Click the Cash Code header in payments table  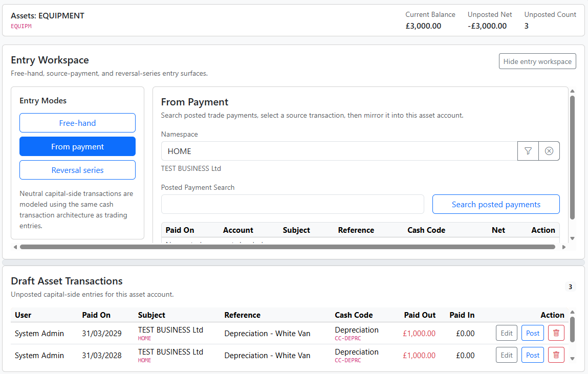click(426, 230)
